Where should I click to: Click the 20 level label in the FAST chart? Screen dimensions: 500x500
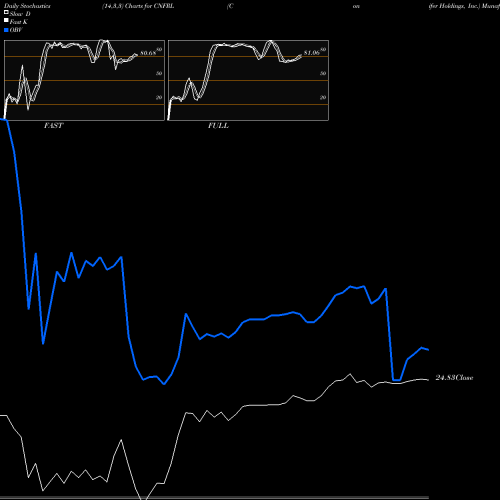click(159, 97)
